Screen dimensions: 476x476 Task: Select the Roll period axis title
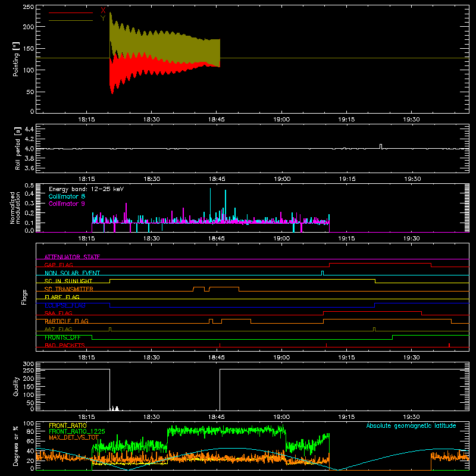click(x=18, y=148)
